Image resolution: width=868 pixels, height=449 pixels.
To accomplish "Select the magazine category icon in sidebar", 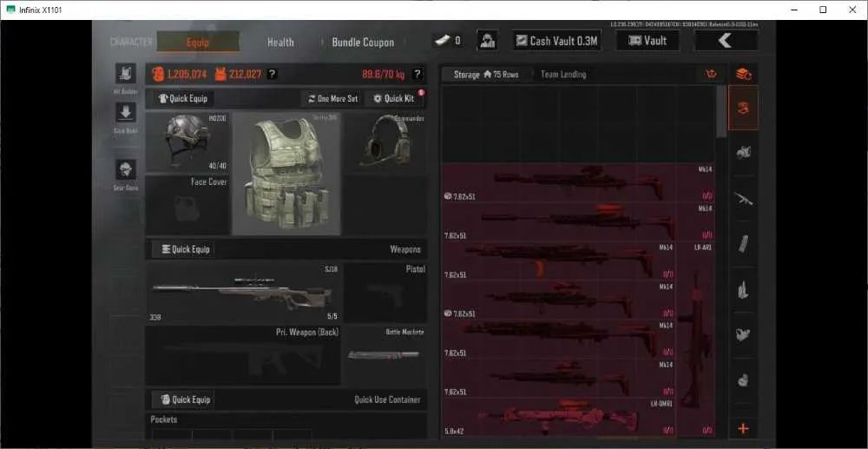I will point(743,243).
